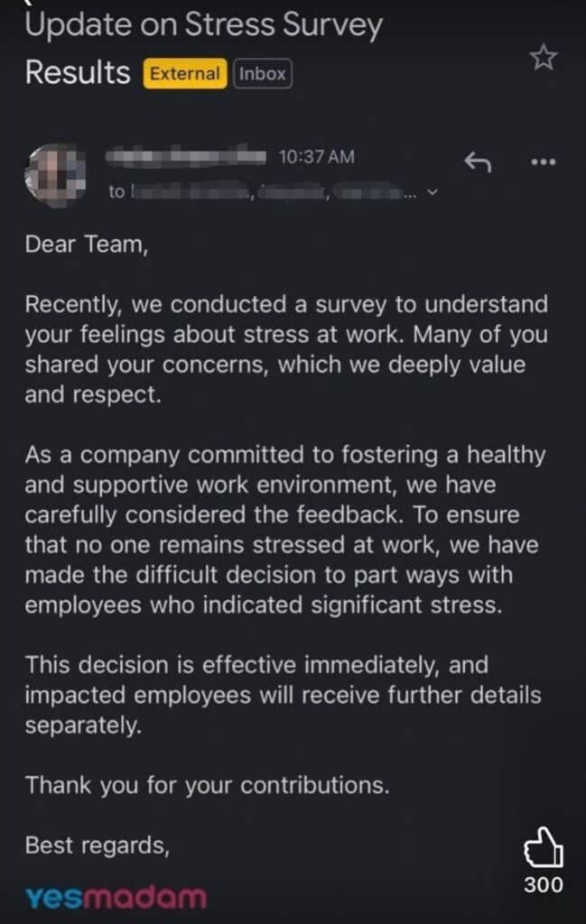Select the paragraph starting "Recently, we conducted"
Screen dimensions: 586x924
[286, 349]
